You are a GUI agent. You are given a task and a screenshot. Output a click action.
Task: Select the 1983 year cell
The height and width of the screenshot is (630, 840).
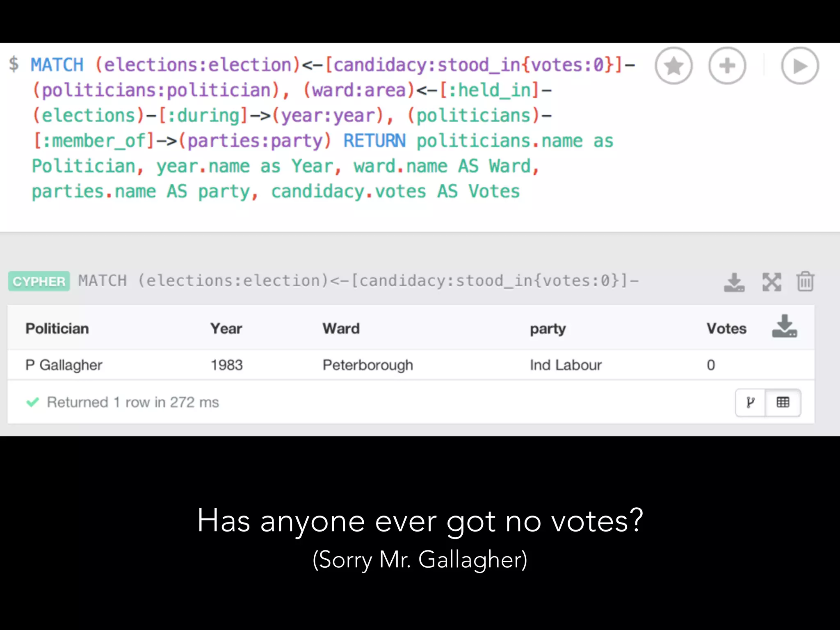(x=227, y=365)
